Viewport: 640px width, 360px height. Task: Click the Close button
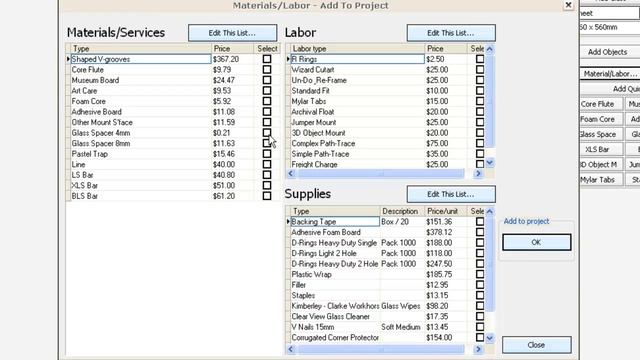point(536,345)
